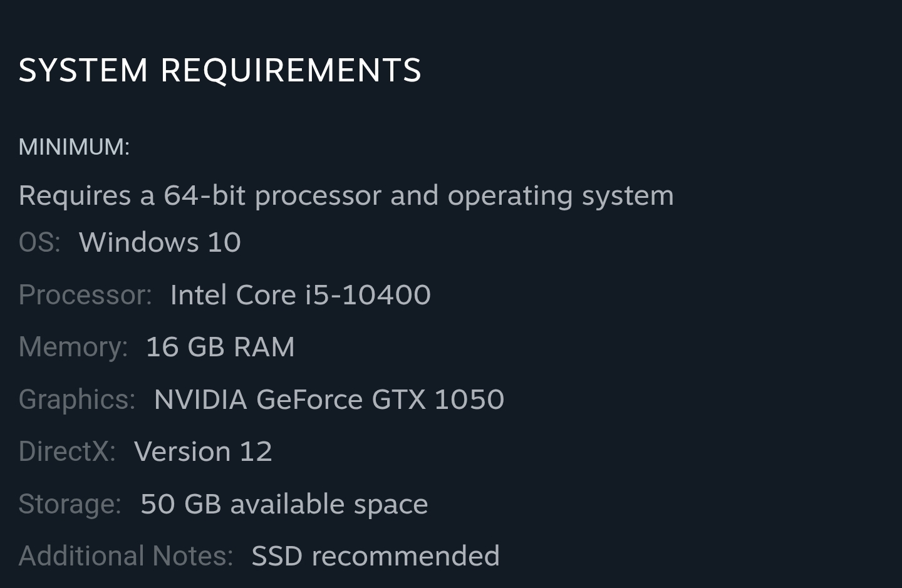Click the 16 GB RAM value
Image resolution: width=902 pixels, height=588 pixels.
220,347
